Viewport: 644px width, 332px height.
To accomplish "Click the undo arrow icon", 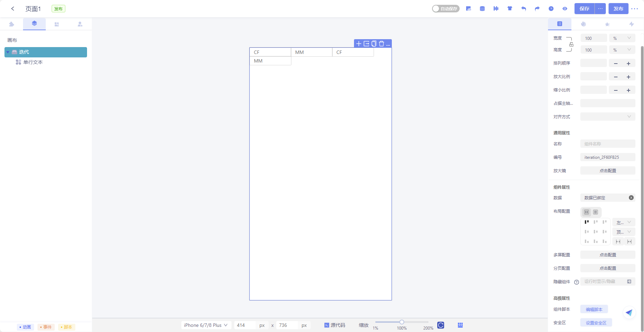I will 524,9.
